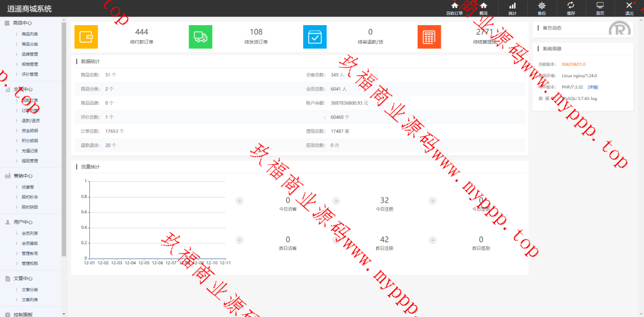The height and width of the screenshot is (317, 644).
Task: Open the 统计 statistics bar-chart icon
Action: click(x=512, y=6)
